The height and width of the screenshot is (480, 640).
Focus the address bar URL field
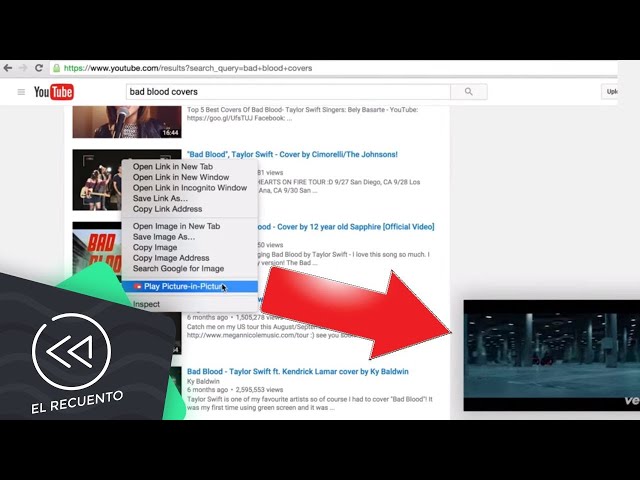tap(335, 68)
